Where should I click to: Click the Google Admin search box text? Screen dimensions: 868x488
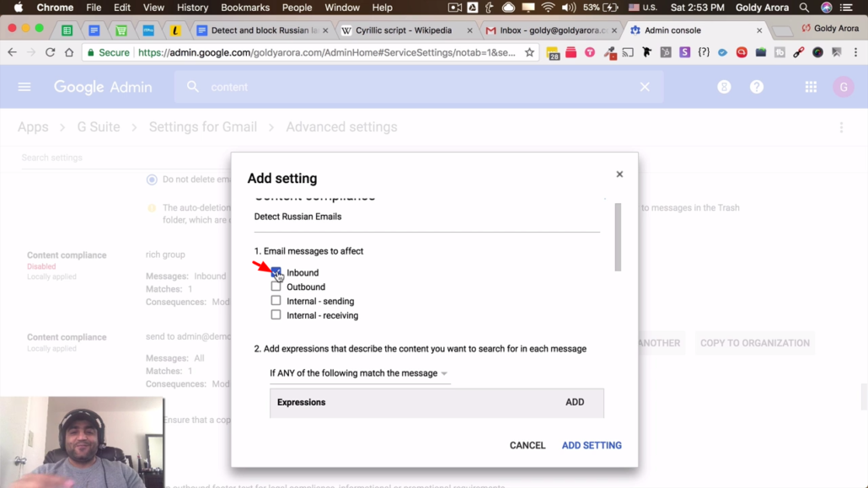tap(229, 87)
